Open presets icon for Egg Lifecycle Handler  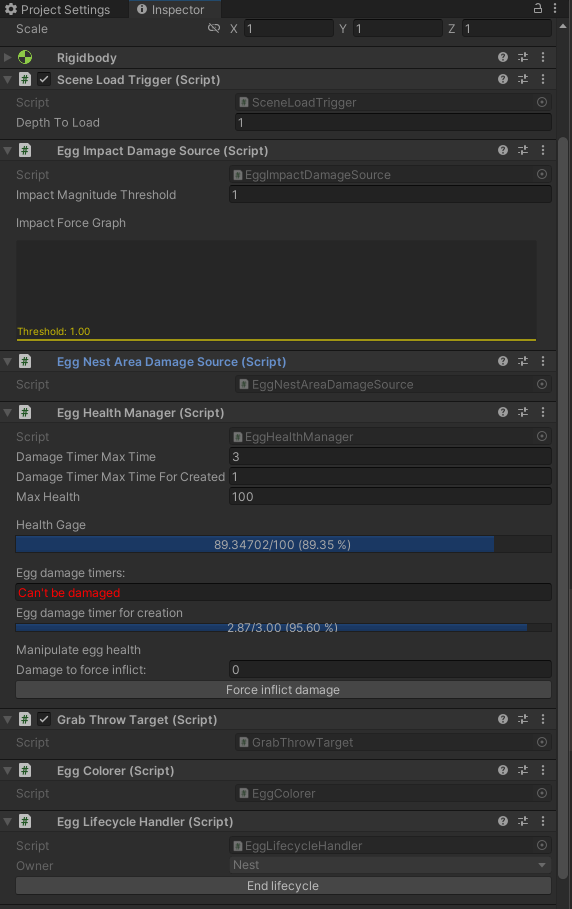click(523, 821)
